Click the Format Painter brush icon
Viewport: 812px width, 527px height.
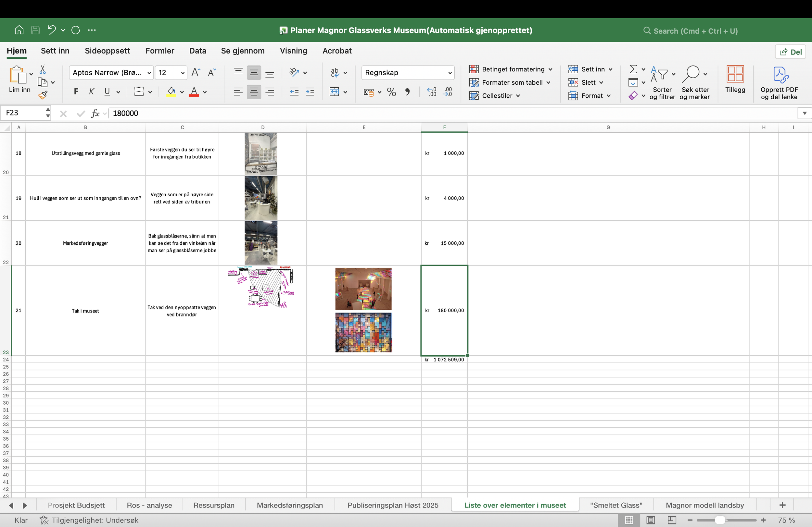pyautogui.click(x=43, y=95)
